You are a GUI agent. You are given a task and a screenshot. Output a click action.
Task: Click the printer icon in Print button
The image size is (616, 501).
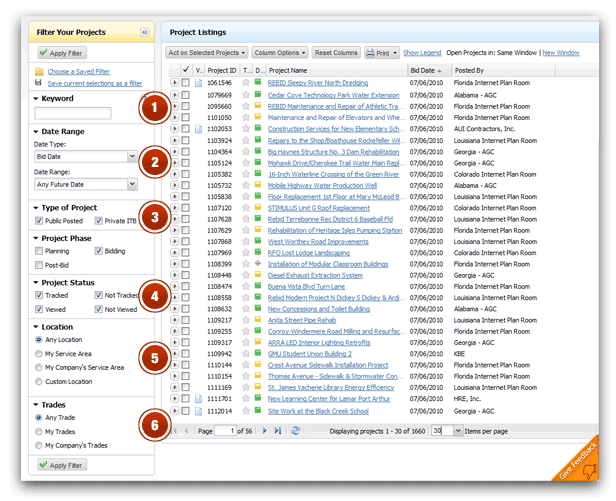370,53
